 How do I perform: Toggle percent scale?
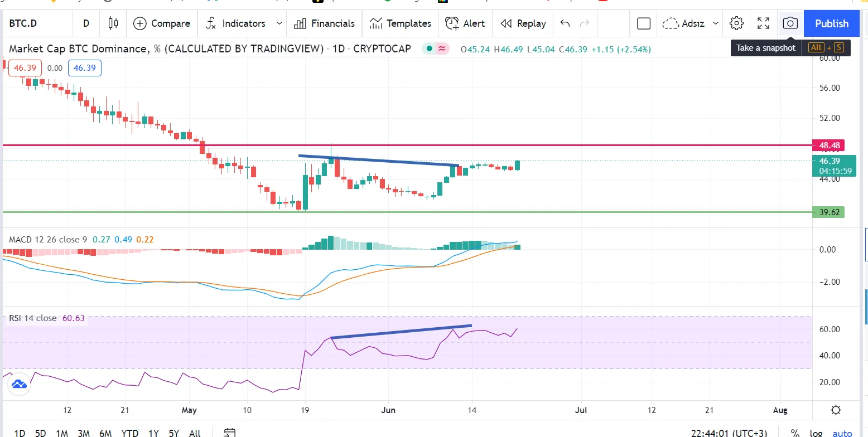(795, 433)
